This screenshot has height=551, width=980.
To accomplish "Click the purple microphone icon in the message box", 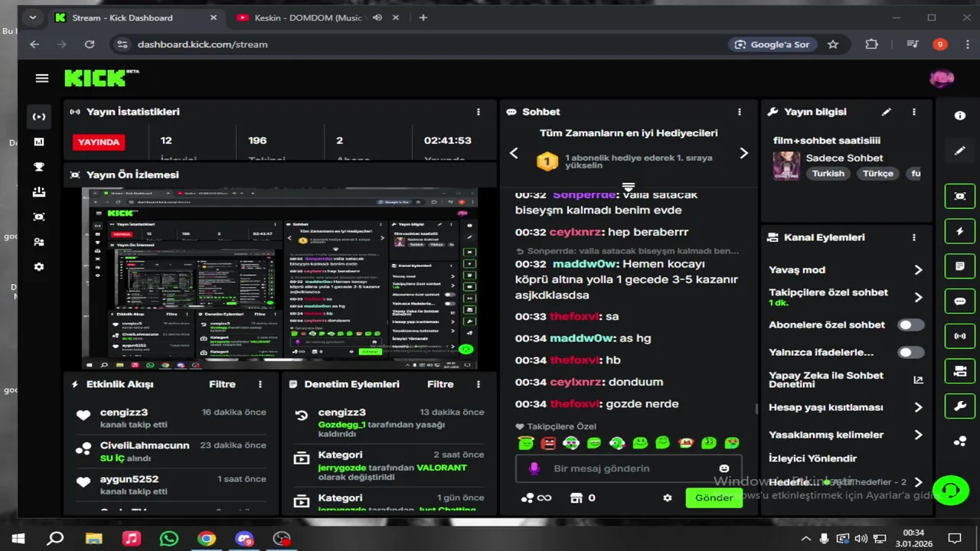I will [534, 468].
